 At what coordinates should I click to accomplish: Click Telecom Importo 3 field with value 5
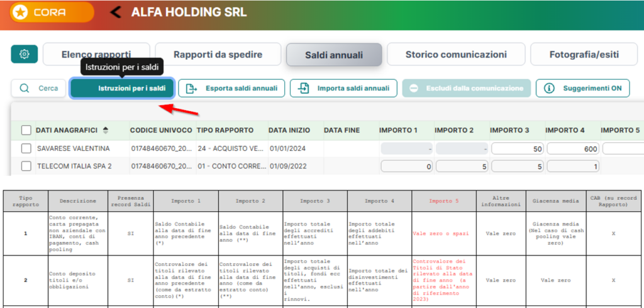518,167
